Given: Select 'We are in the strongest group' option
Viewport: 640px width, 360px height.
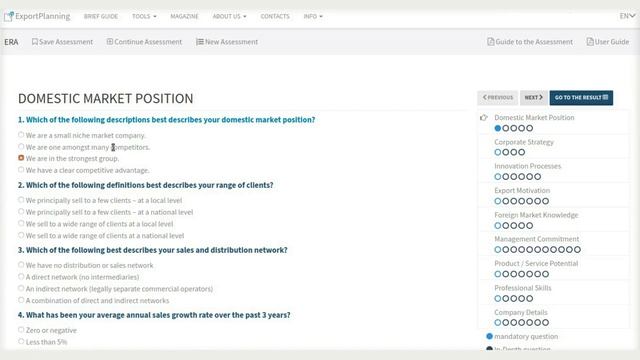Looking at the screenshot, I should point(21,158).
